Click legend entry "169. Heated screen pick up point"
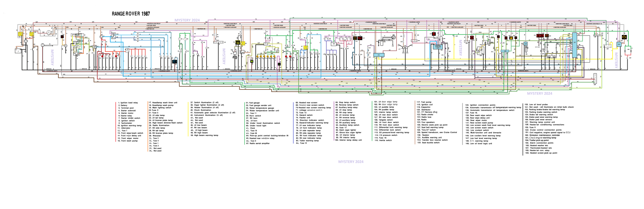This screenshot has height=209, width=644. 541,153
